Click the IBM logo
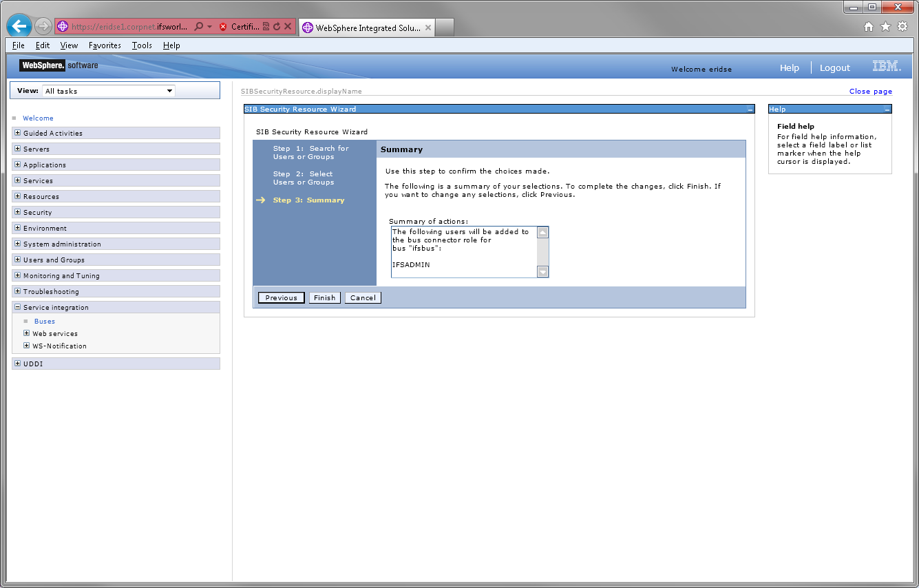This screenshot has height=588, width=919. coord(886,66)
